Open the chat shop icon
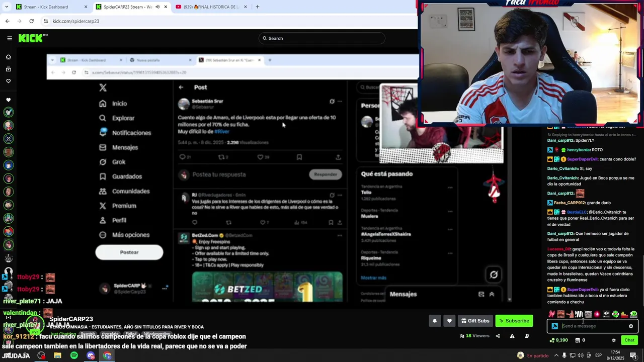644x362 pixels. (577, 340)
